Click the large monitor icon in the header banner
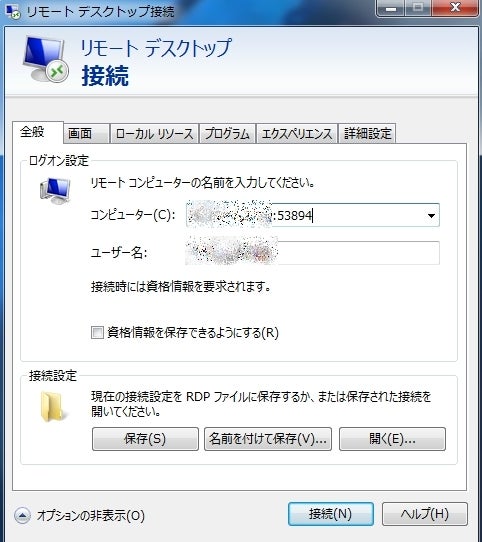This screenshot has width=482, height=542. 46,59
